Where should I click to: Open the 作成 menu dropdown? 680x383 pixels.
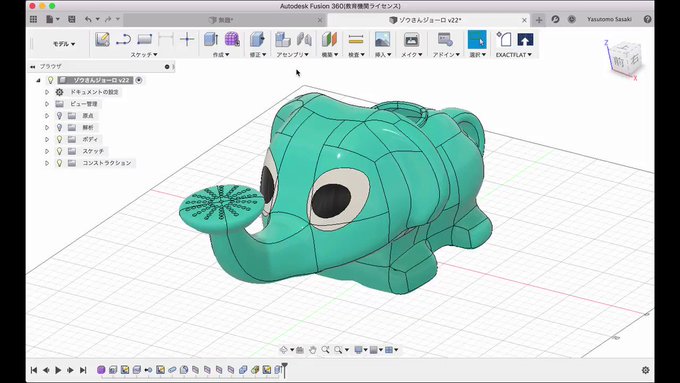(221, 55)
